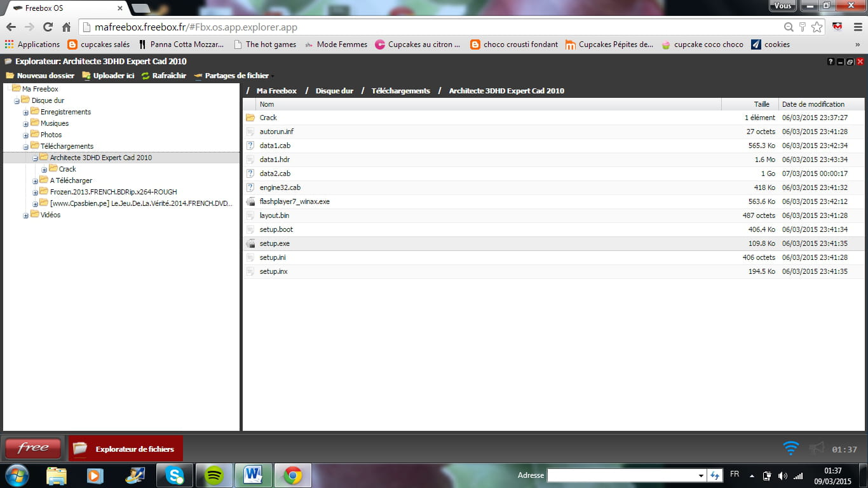Select the Frozen.2013.FRENCH.BDRip folder in tree
Screen dimensions: 868x488
pos(113,192)
